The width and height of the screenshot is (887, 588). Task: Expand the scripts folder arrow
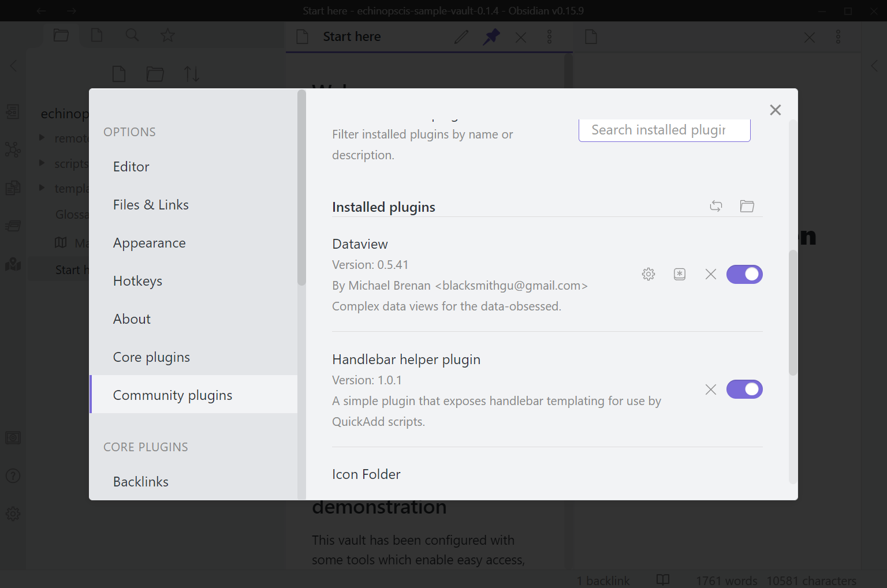click(42, 163)
